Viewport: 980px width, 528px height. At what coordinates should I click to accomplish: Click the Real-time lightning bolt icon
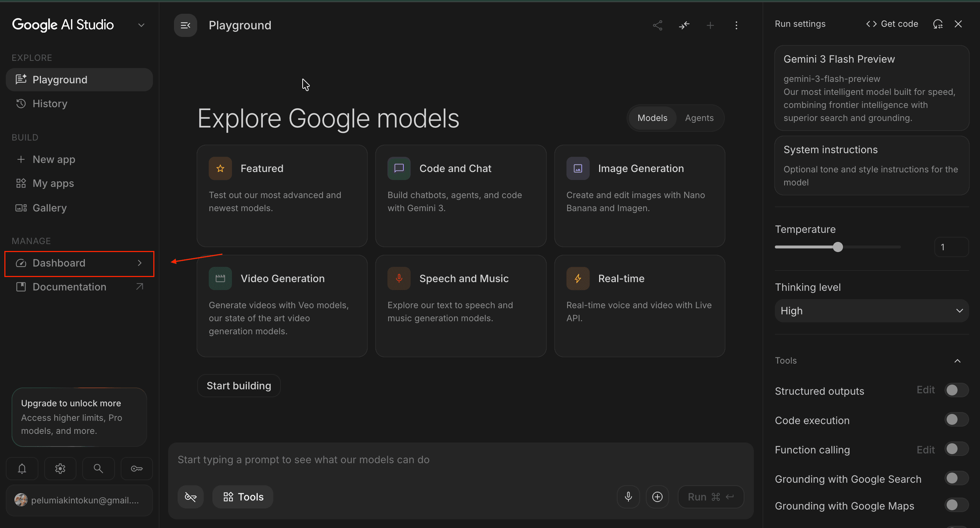pyautogui.click(x=577, y=278)
